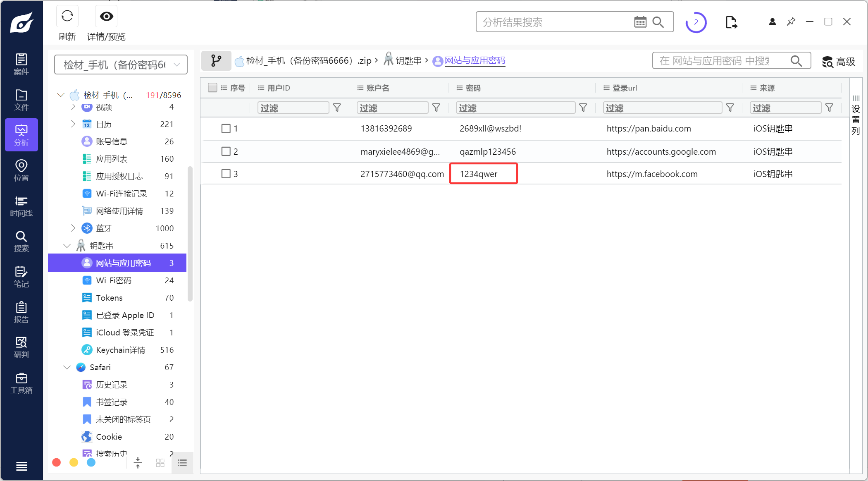Click the 网站与应用密码 breadcrumb link

point(475,61)
